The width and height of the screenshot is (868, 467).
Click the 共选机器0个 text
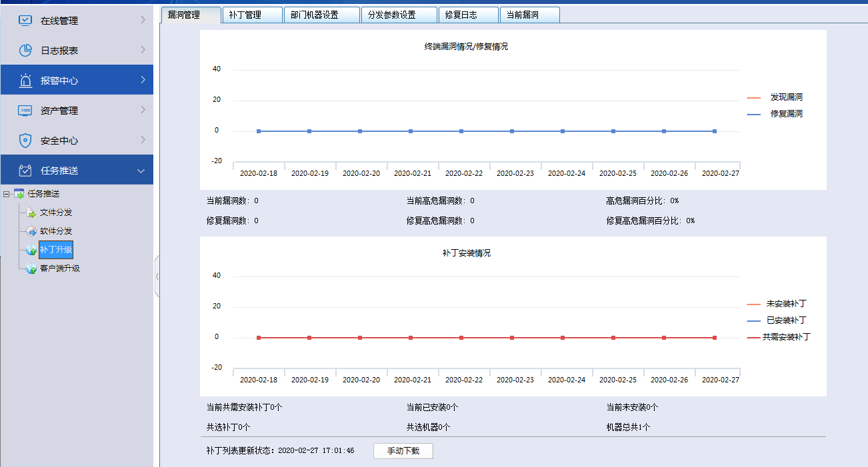(429, 427)
